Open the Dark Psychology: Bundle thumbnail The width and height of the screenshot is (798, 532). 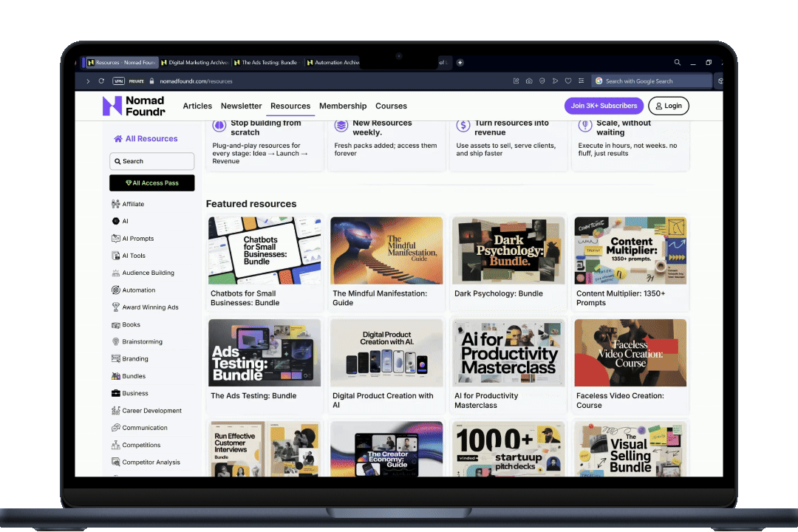coord(508,250)
